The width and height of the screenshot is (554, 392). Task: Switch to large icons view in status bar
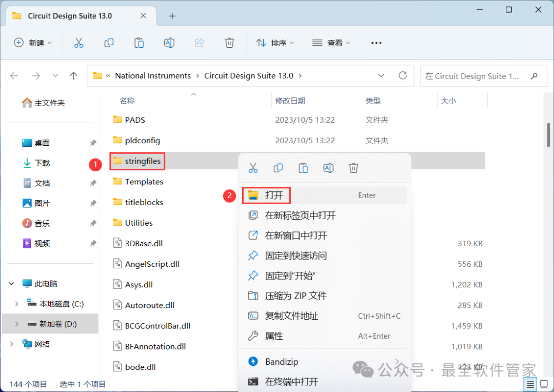pyautogui.click(x=544, y=384)
